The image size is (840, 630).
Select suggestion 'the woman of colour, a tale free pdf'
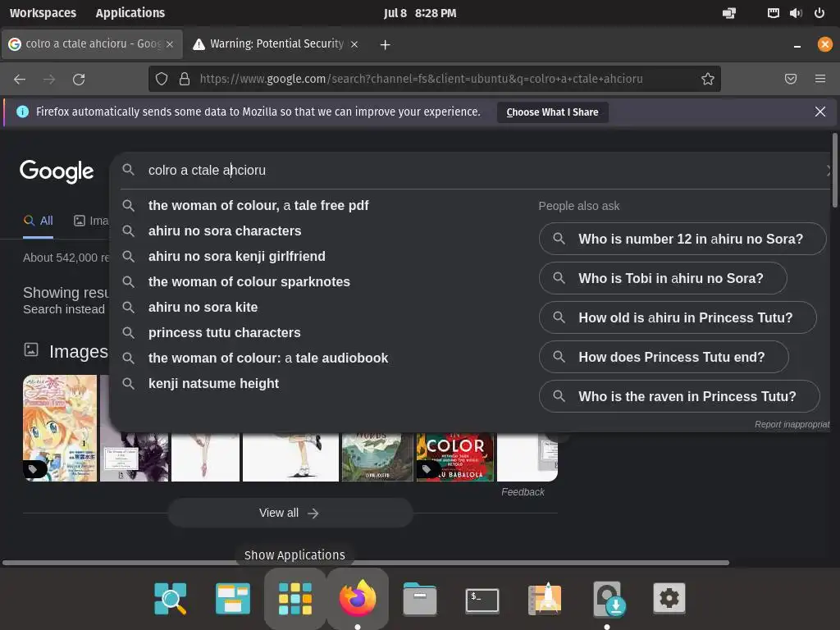(258, 206)
